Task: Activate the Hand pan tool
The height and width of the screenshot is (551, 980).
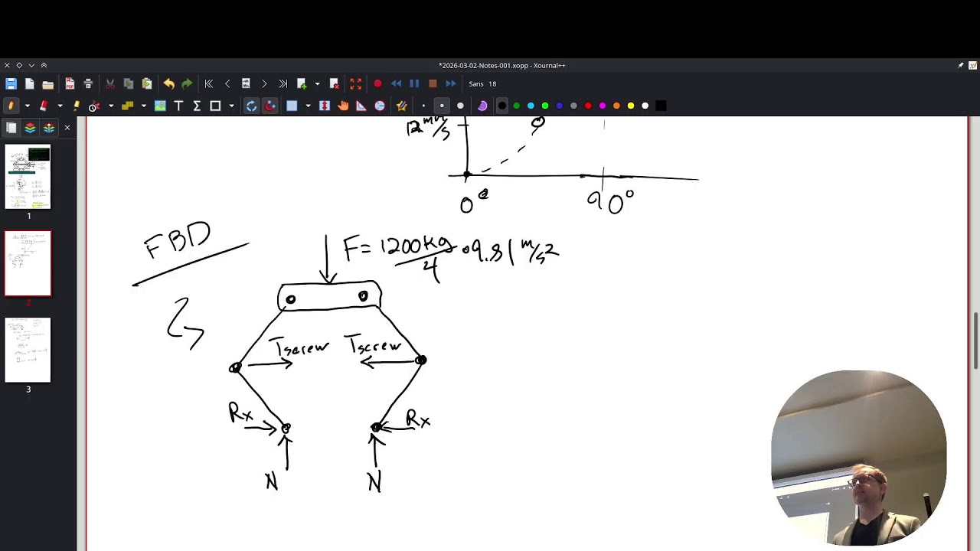Action: (x=343, y=106)
